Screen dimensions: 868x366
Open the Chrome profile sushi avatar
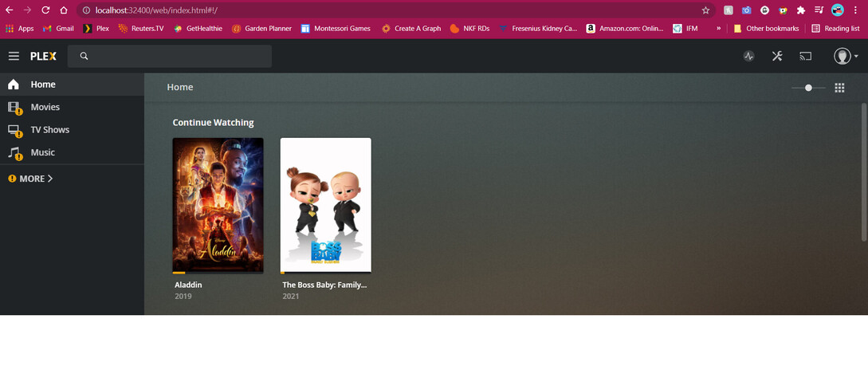tap(838, 10)
